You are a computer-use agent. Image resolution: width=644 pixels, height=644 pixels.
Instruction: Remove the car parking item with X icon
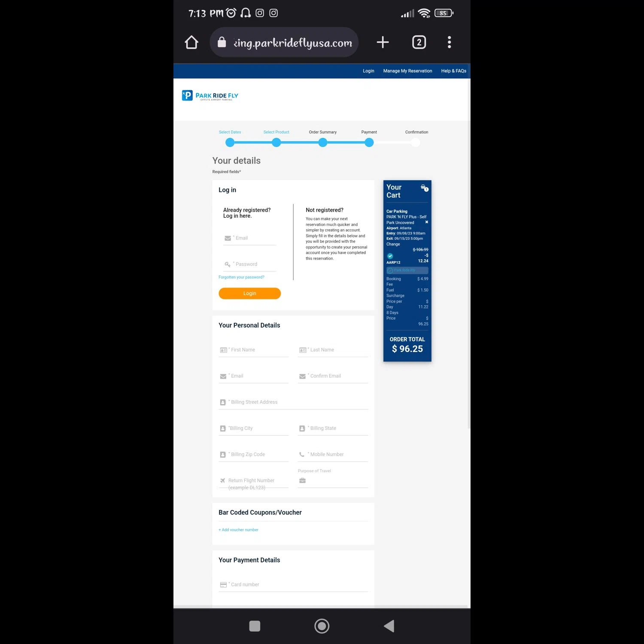click(x=426, y=222)
